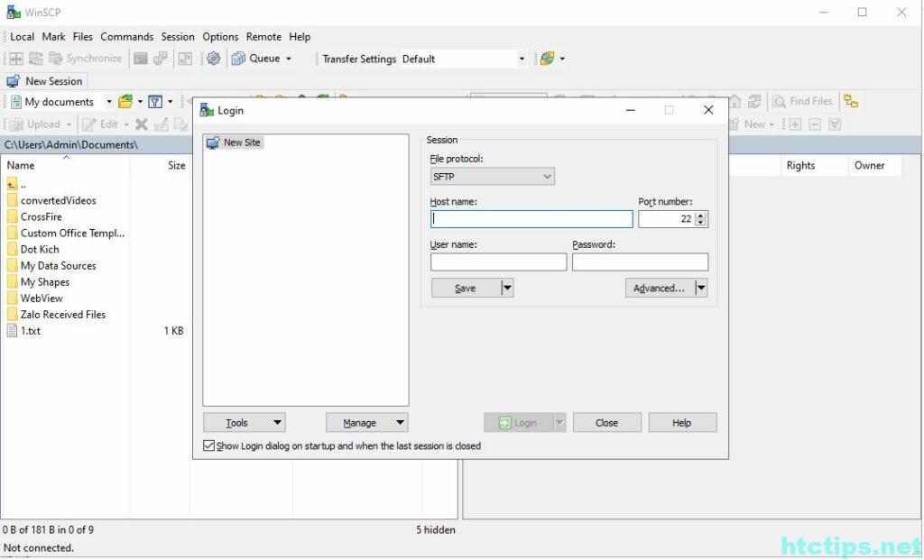
Task: Click the Select All checkmark icon
Action: coord(835,124)
